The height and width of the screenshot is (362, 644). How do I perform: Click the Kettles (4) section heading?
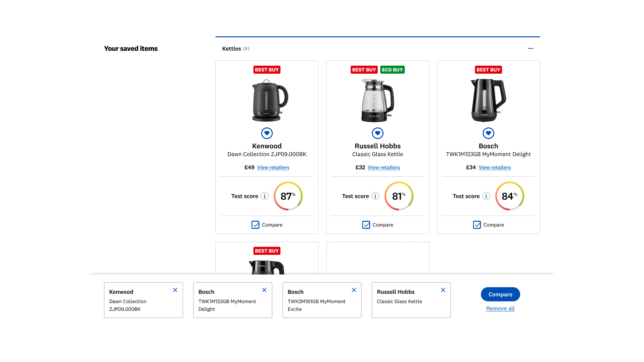[235, 49]
